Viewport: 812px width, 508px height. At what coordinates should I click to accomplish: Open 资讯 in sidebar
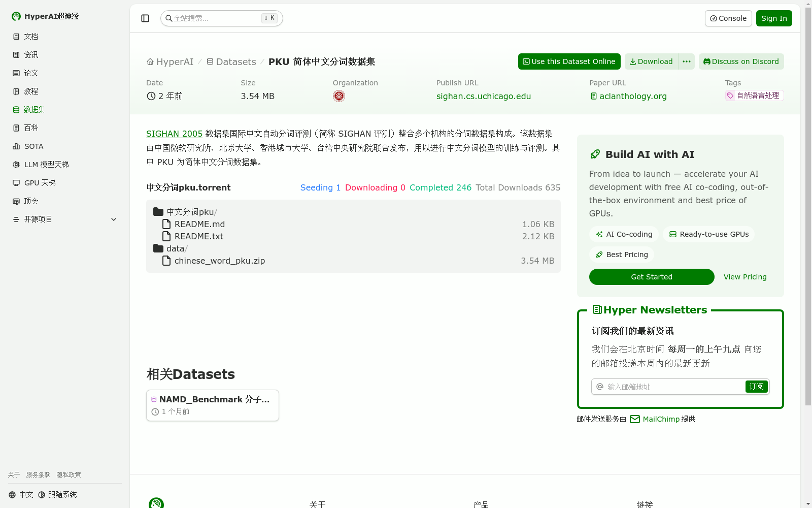[x=65, y=55]
